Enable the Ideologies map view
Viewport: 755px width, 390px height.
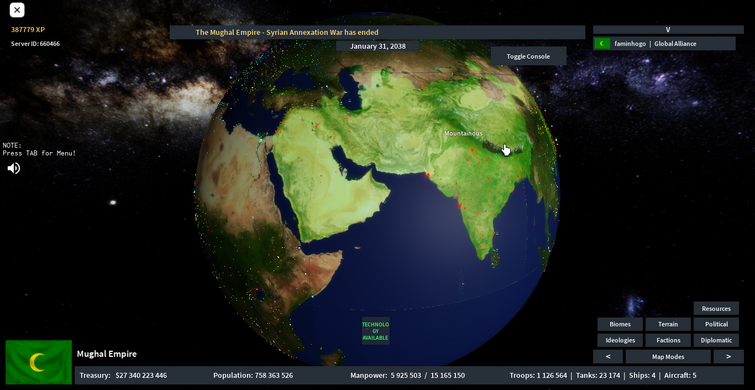[620, 340]
